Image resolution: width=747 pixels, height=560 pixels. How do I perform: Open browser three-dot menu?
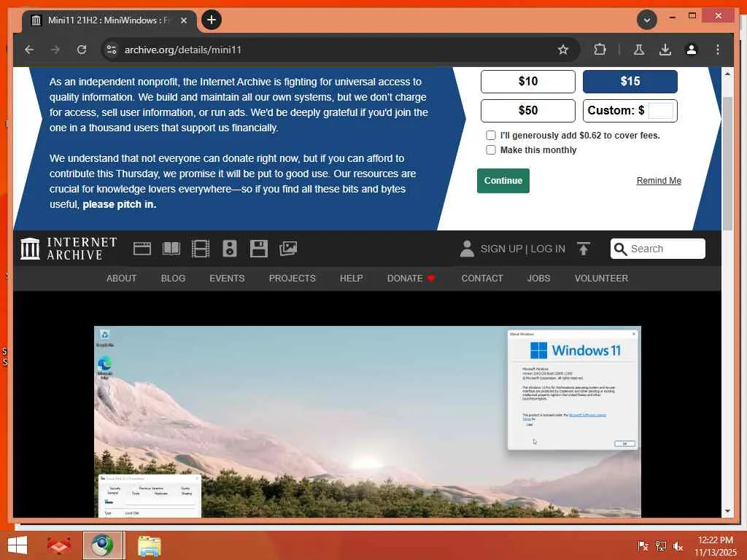(x=718, y=50)
